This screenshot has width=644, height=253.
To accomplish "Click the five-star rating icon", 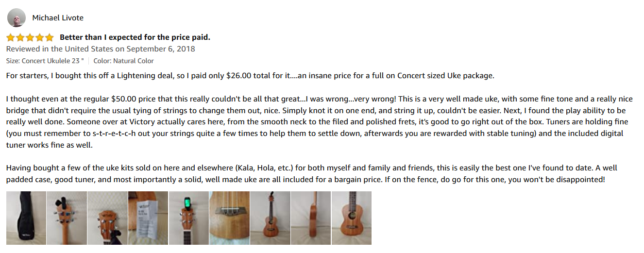I will tap(30, 37).
